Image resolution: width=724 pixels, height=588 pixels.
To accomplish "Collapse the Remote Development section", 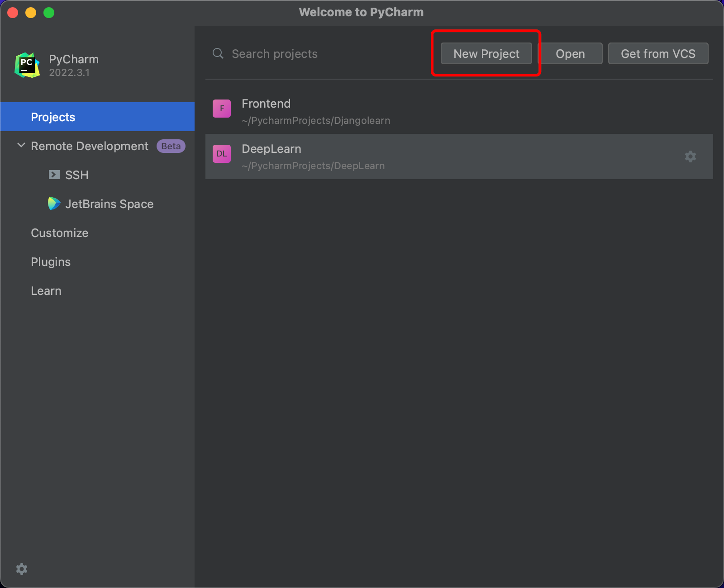I will pos(21,145).
